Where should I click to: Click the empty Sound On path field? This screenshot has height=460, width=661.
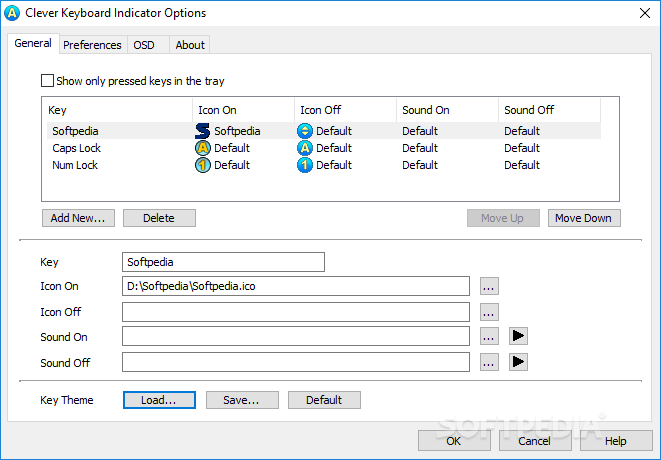(x=296, y=336)
